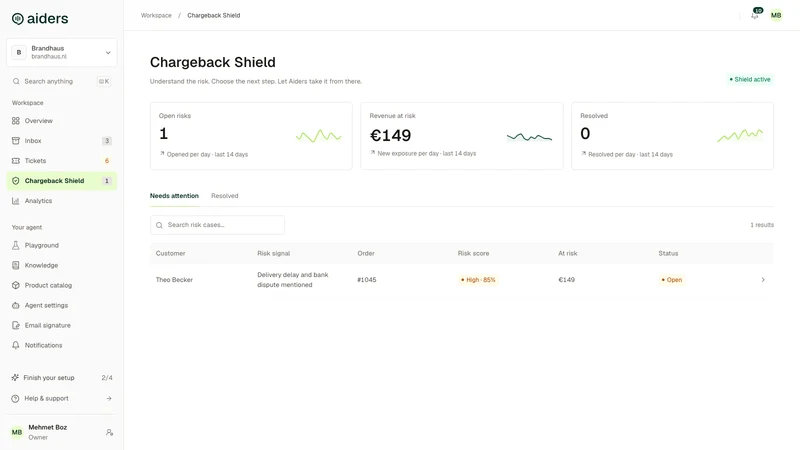Click customer name Theo Becker
The width and height of the screenshot is (800, 450).
(x=174, y=280)
